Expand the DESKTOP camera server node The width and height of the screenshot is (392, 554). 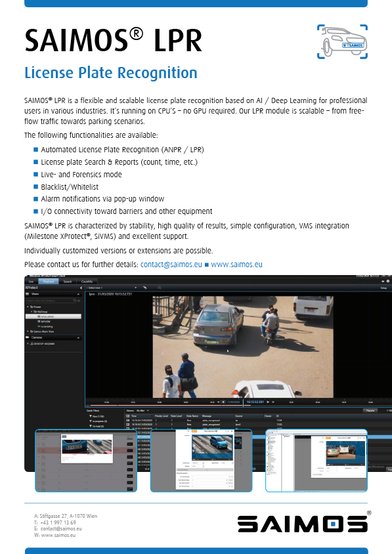point(28,343)
